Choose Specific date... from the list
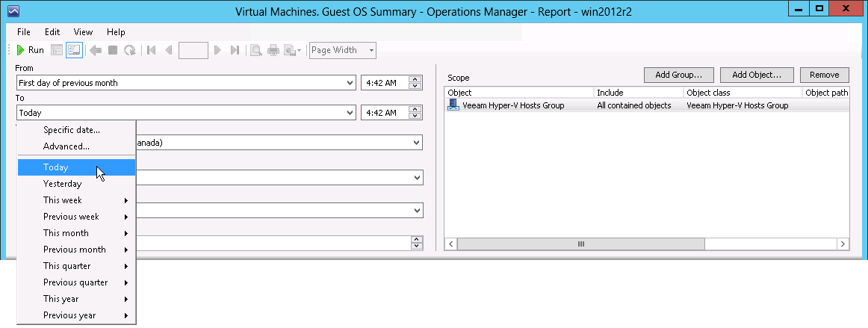This screenshot has height=328, width=868. coord(76,130)
